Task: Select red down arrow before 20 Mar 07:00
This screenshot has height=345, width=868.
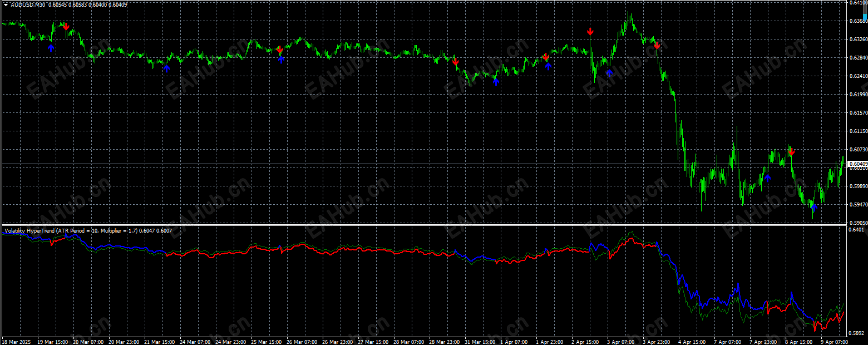Action: tap(66, 26)
